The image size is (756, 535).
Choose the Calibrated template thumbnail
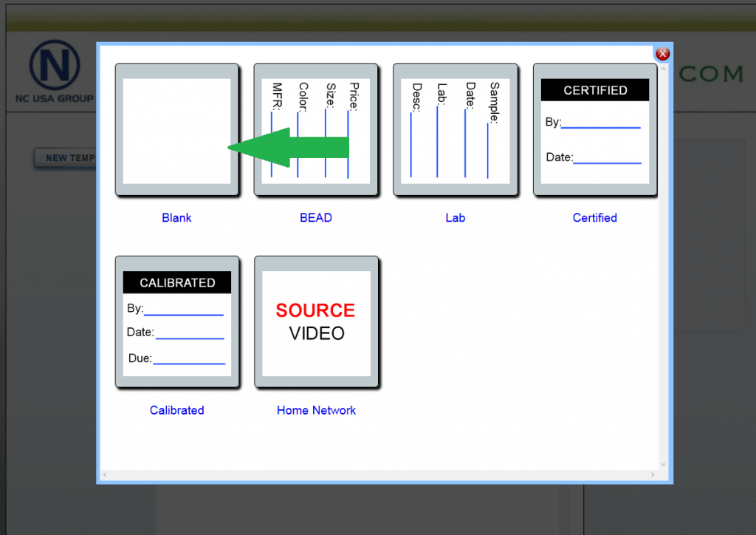176,322
